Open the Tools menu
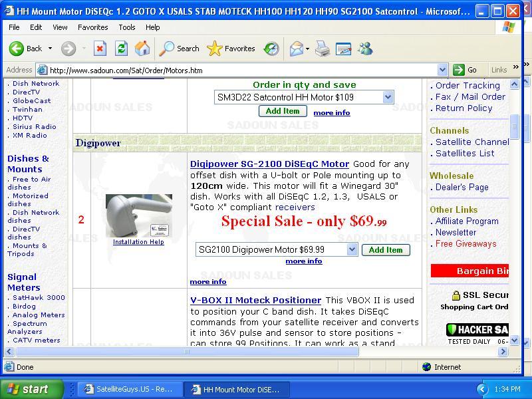 pos(127,27)
